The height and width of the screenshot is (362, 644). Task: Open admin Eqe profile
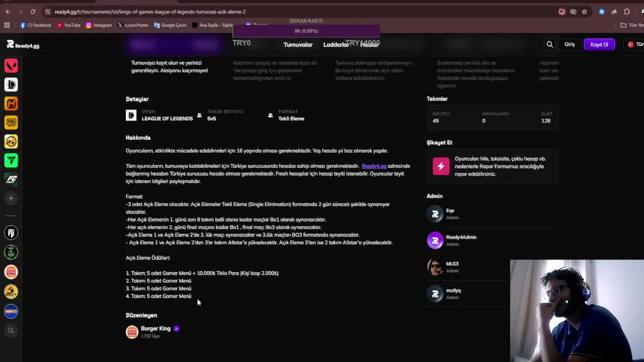click(450, 211)
